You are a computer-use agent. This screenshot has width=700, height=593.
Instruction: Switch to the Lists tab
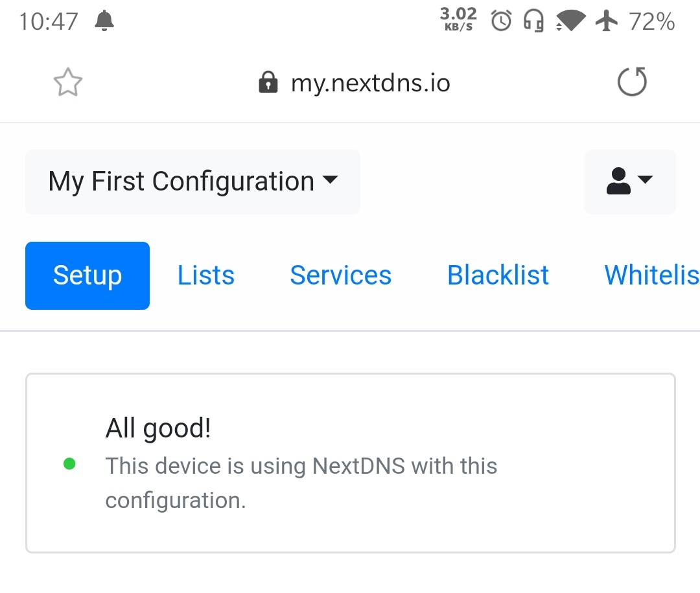coord(206,275)
